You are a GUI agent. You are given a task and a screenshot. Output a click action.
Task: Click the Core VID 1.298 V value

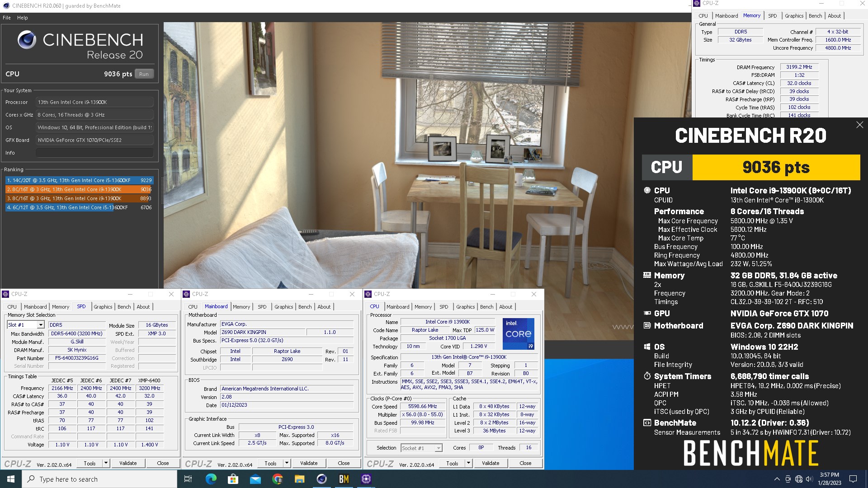coord(478,346)
